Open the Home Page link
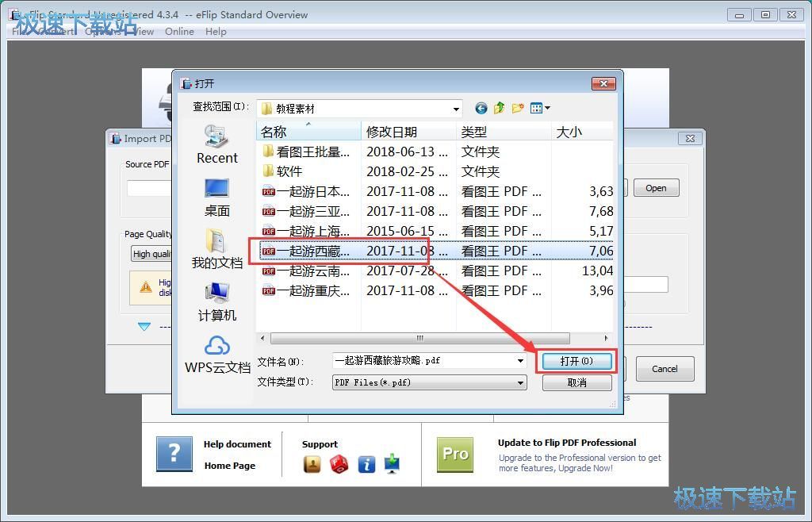 pyautogui.click(x=230, y=466)
